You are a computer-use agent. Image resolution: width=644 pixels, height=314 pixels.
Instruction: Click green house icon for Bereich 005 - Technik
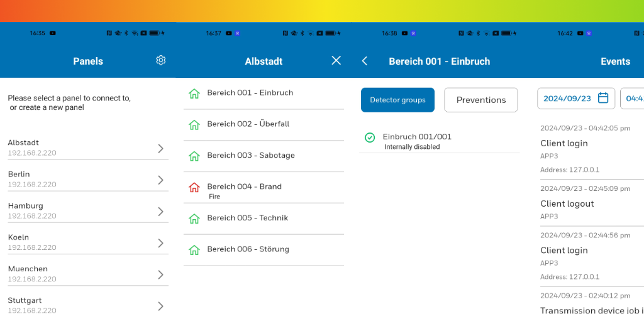click(194, 219)
